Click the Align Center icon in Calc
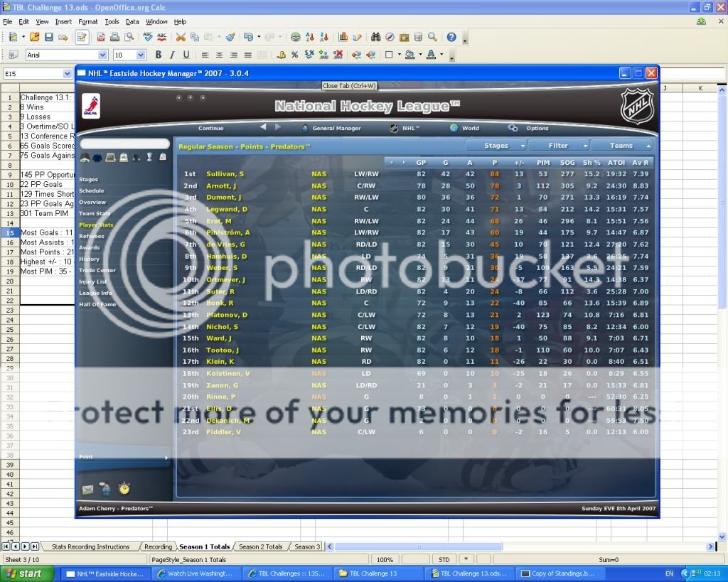 point(219,55)
